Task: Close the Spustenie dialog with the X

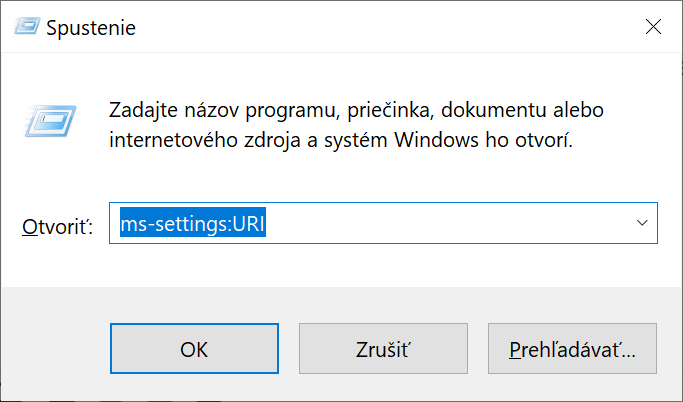Action: click(x=653, y=27)
